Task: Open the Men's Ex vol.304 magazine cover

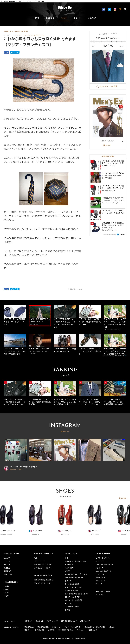Action: 108,117
